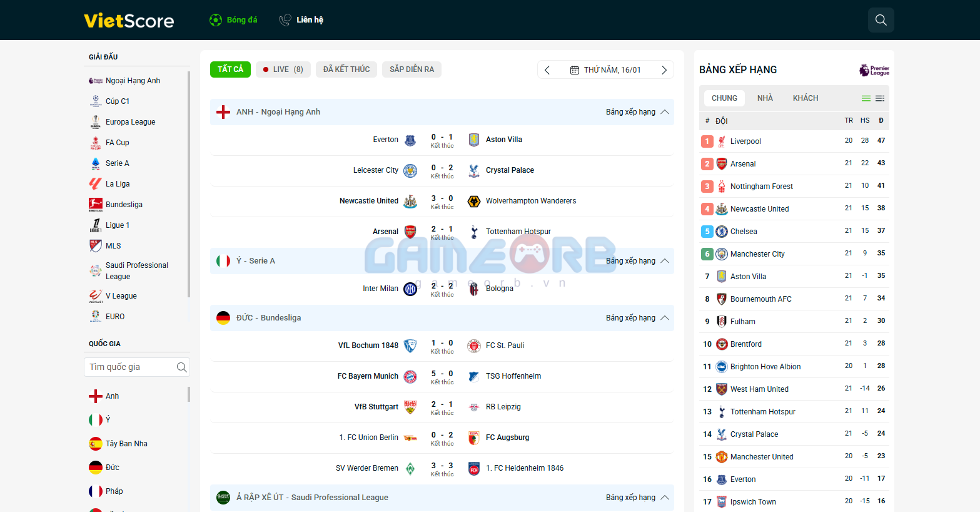Screen dimensions: 980x512
Task: Click the Wolverhampton Wanderers crest
Action: click(x=474, y=201)
